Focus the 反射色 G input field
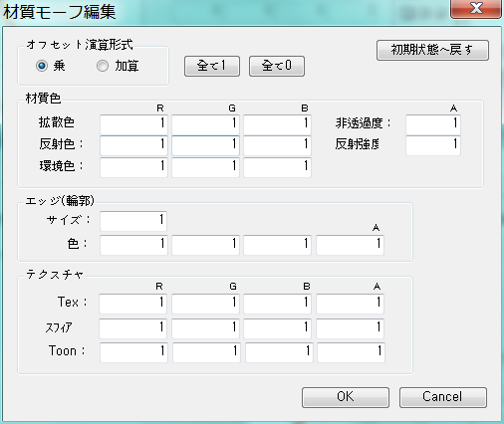 [205, 145]
